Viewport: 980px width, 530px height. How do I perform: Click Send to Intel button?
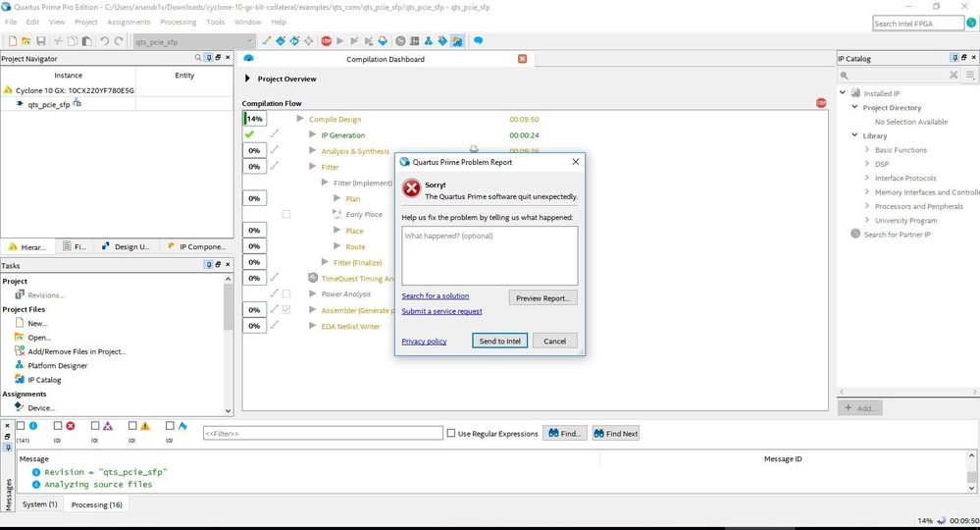[x=500, y=342]
